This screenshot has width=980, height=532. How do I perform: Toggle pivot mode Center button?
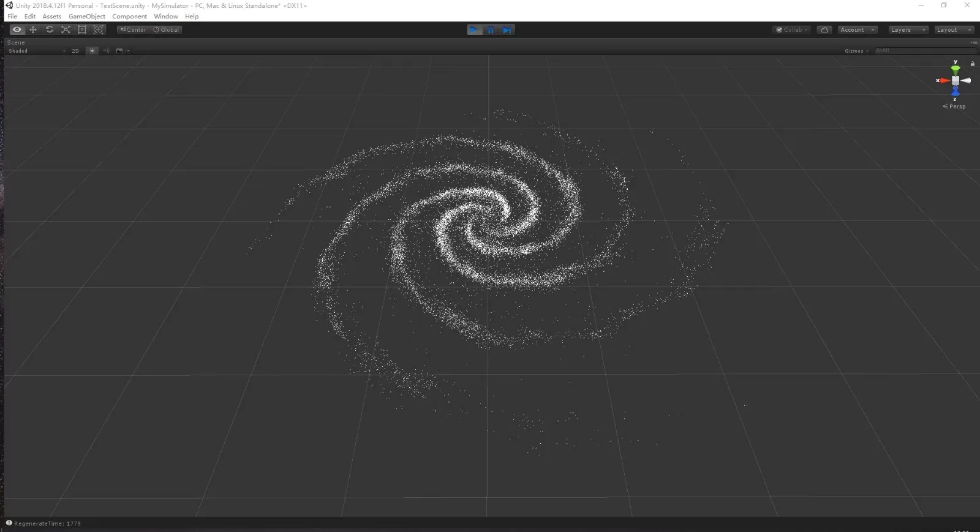click(x=134, y=29)
